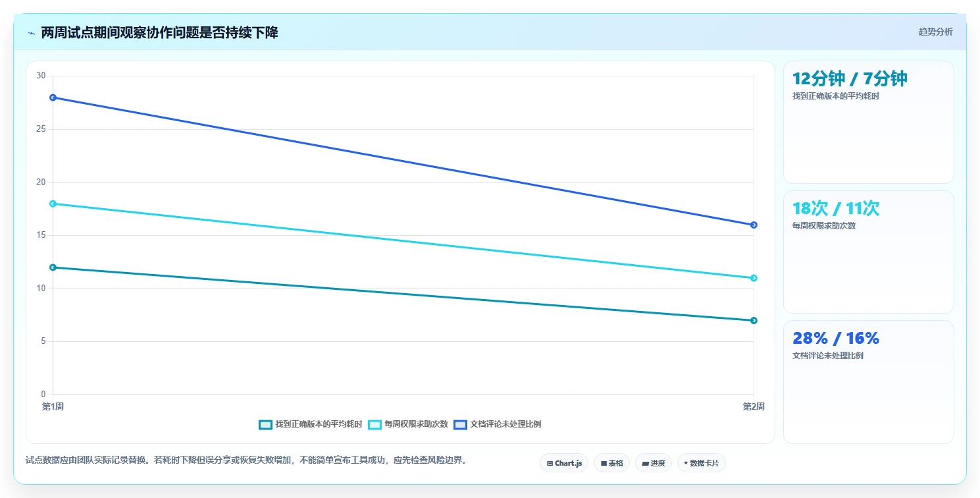Click the chart title 两周试点期间观察协作问题是否持续下降
Screen dimensions: 980x498
[159, 33]
